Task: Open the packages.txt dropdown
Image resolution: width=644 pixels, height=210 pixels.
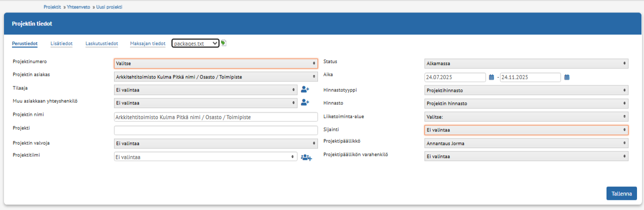Action: (195, 43)
